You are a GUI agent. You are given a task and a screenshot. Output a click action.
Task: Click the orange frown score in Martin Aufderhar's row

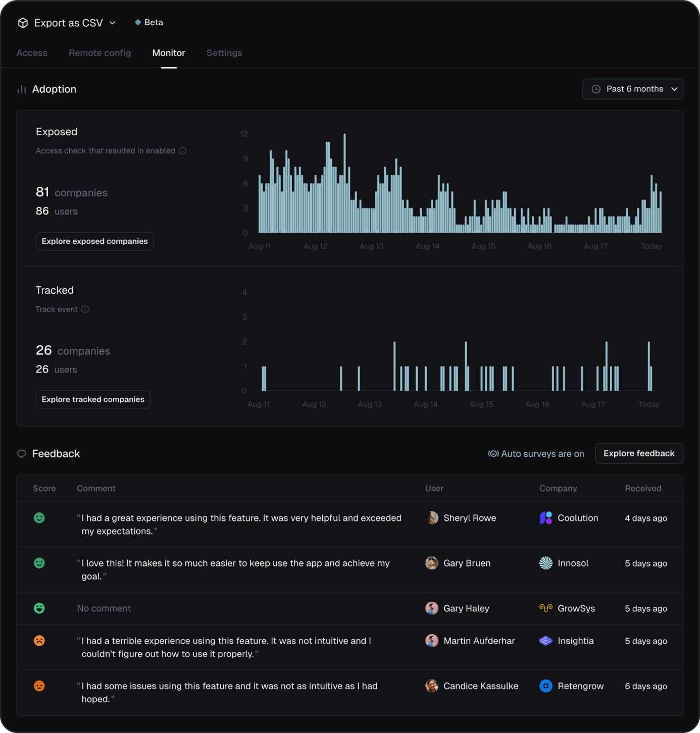pos(39,641)
